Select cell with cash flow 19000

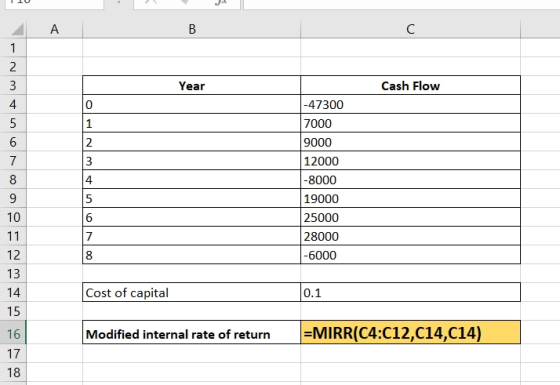tap(410, 198)
